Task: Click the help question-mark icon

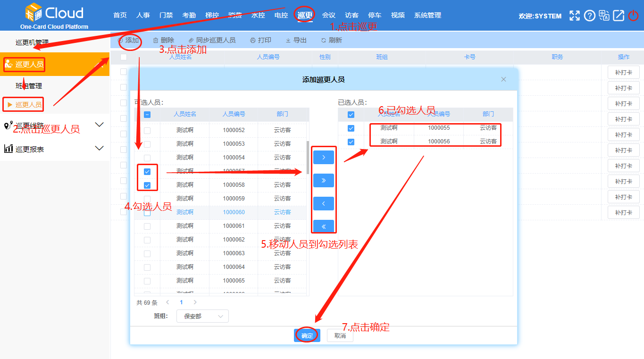Action: (x=589, y=16)
